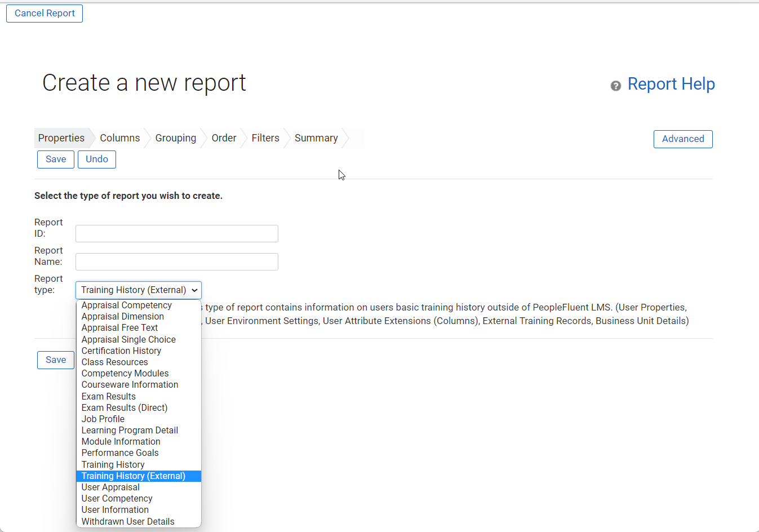Select the plain Exam Results option

click(x=139, y=397)
